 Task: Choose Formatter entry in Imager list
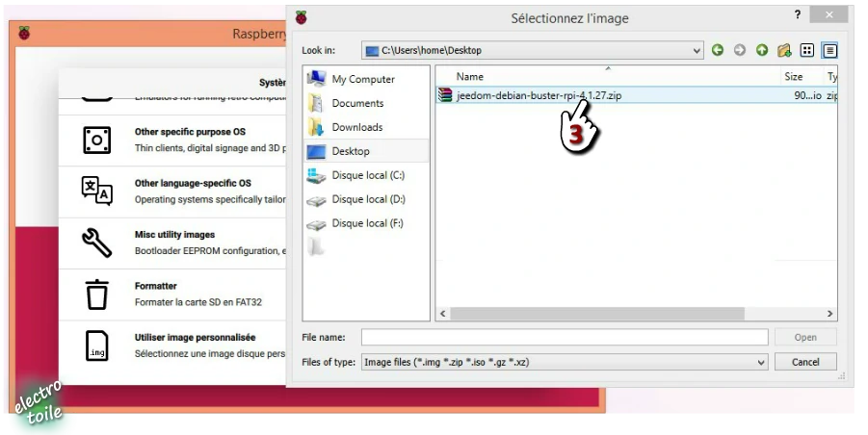pyautogui.click(x=172, y=294)
